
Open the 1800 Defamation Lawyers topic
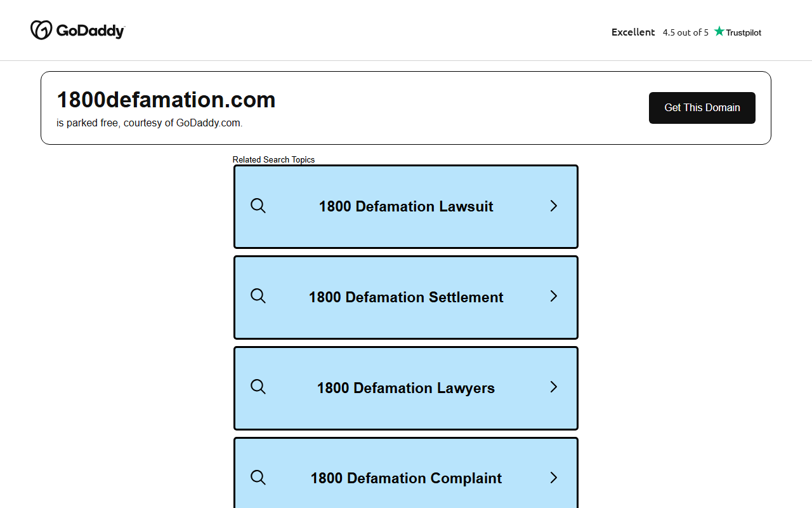point(406,388)
